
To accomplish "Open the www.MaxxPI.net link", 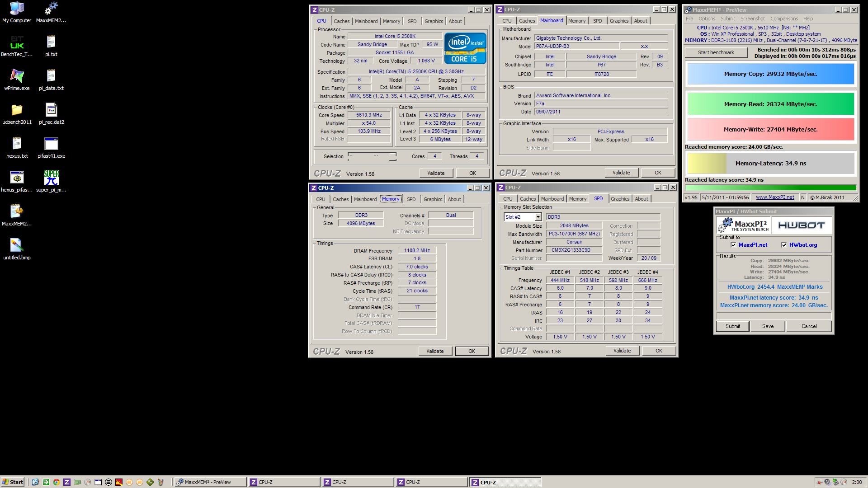I will tap(775, 197).
